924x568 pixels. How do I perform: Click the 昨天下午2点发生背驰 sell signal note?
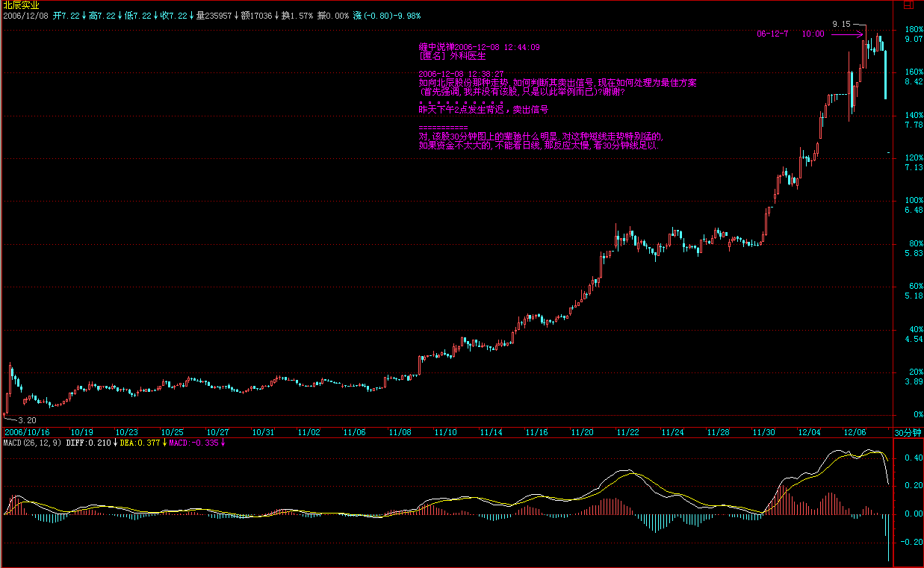[x=483, y=109]
